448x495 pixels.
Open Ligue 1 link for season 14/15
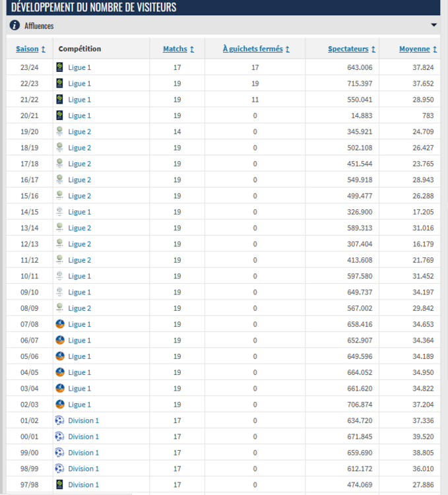[79, 212]
